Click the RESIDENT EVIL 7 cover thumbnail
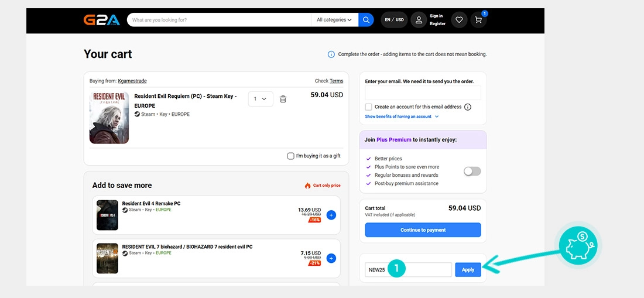Screen dimensions: 644x298 107,259
